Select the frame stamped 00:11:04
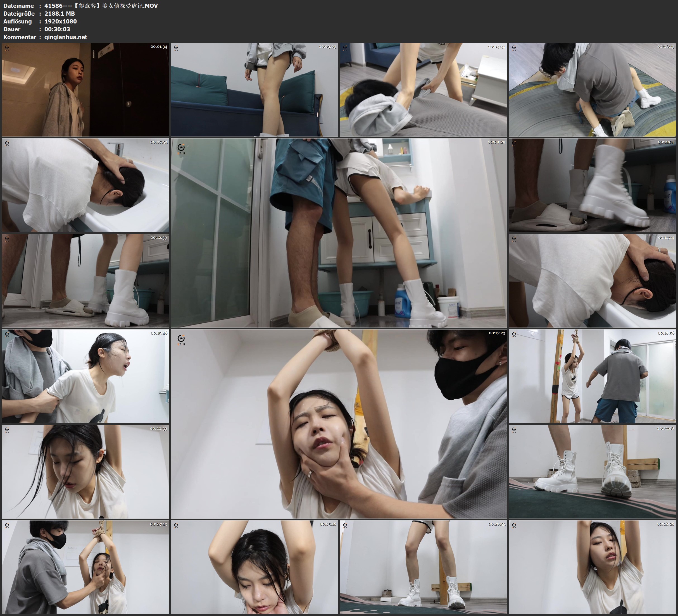 point(593,185)
